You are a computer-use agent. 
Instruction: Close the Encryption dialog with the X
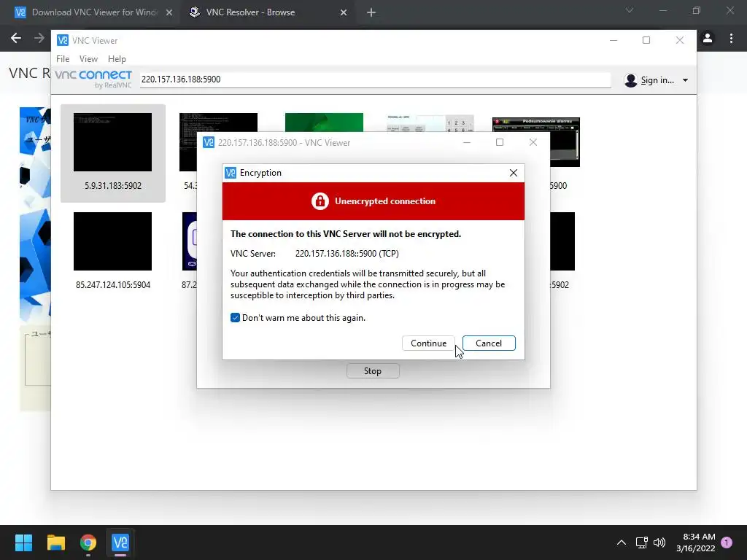pyautogui.click(x=513, y=173)
